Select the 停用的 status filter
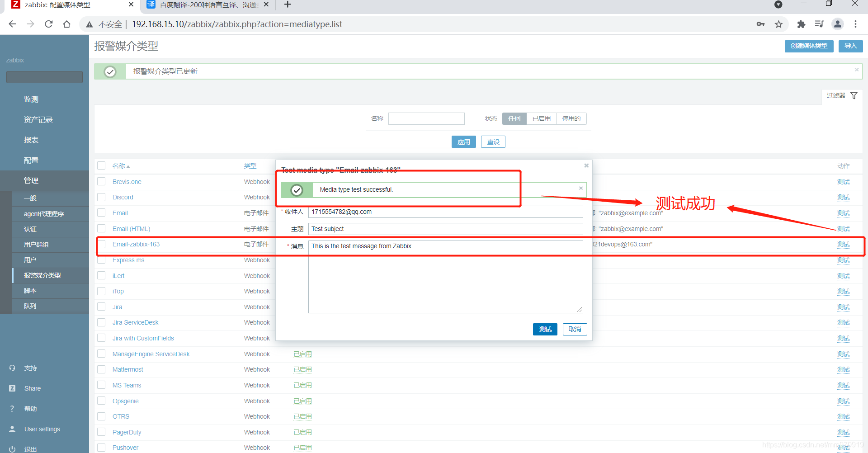The height and width of the screenshot is (453, 868). click(571, 118)
